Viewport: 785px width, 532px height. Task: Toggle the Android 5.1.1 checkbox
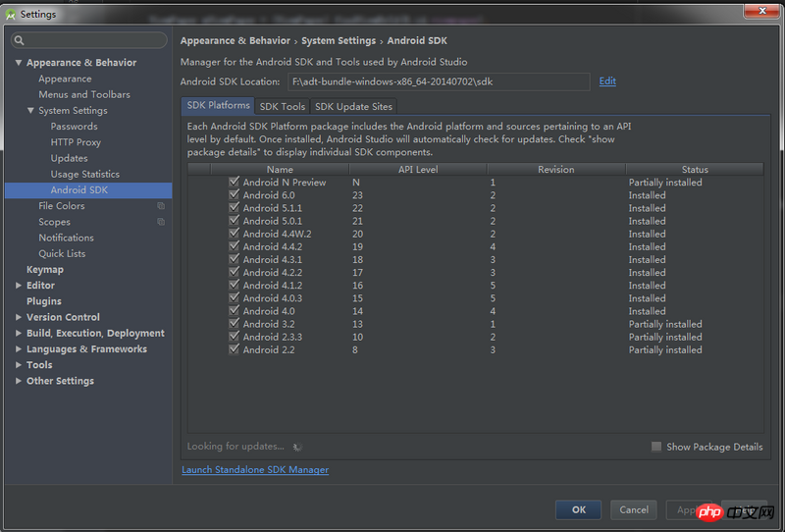pyautogui.click(x=234, y=207)
